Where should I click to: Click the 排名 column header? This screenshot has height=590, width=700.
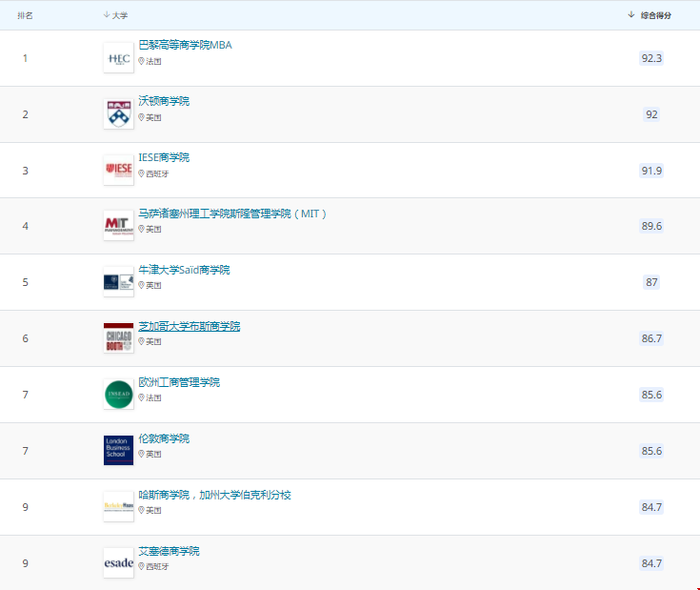tap(25, 15)
